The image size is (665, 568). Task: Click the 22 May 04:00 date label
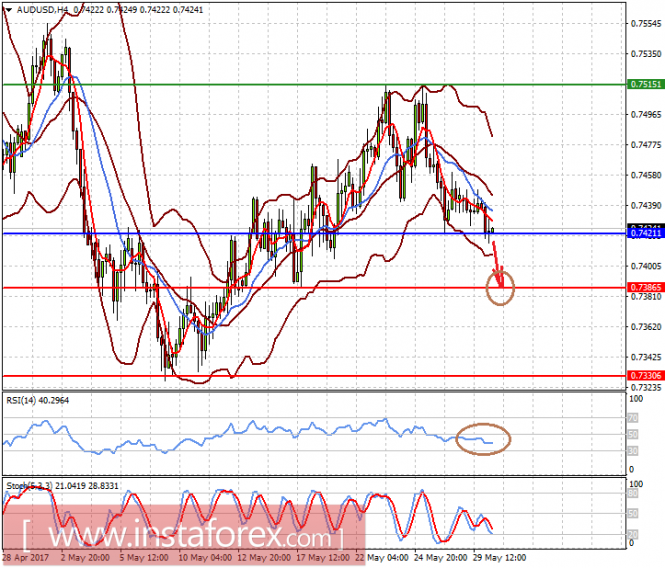pos(381,556)
